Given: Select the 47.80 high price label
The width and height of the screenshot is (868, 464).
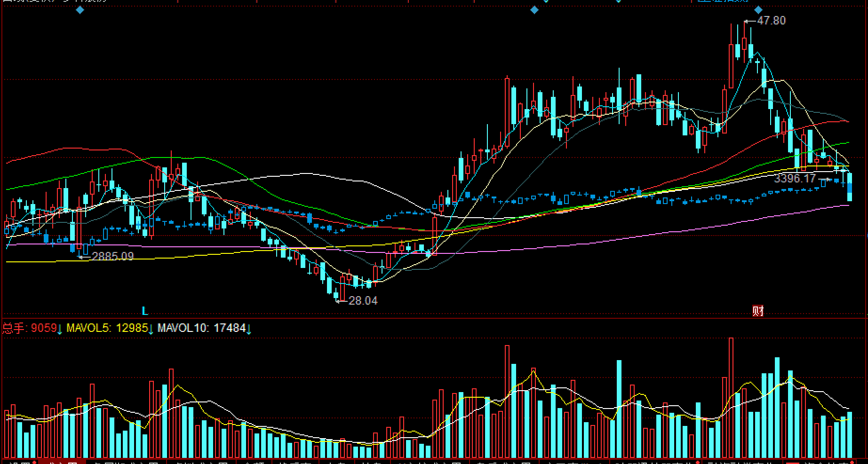Looking at the screenshot, I should [771, 21].
